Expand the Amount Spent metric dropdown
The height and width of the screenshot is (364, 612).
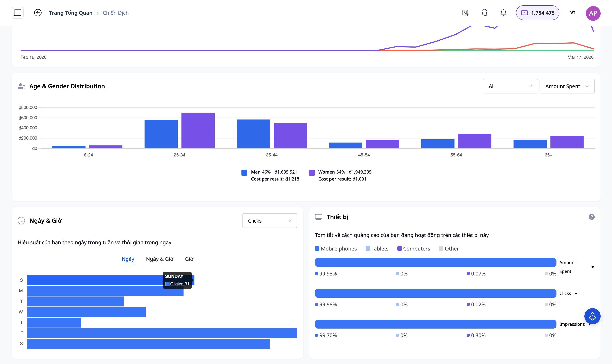tap(567, 86)
